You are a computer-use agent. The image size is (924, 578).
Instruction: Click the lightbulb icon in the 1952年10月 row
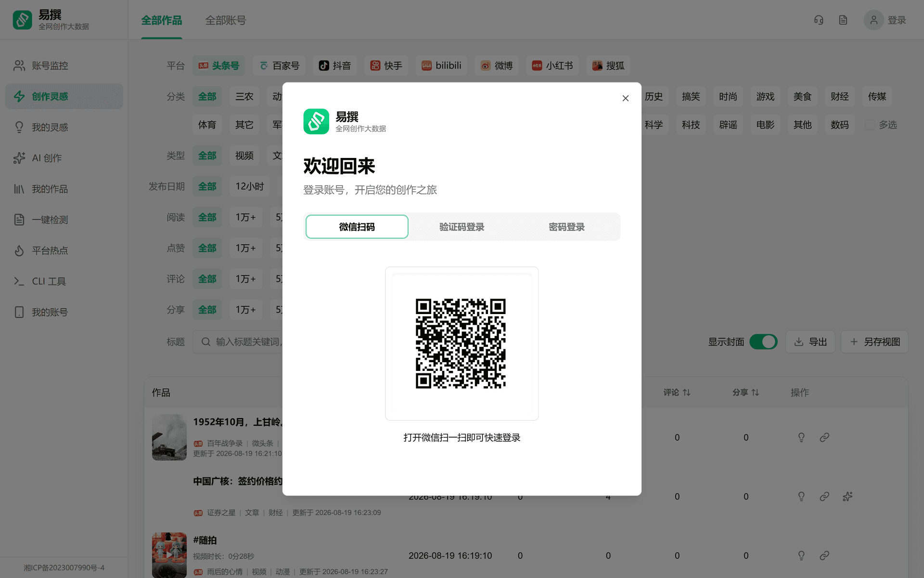pos(801,437)
